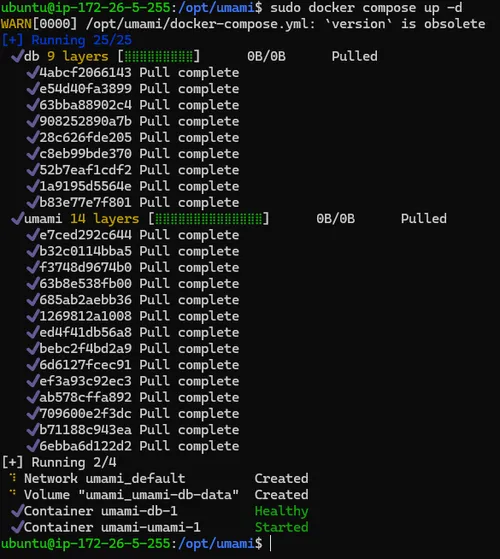Click the green Healthy status text
Screen dimensions: 500x559
click(x=282, y=511)
